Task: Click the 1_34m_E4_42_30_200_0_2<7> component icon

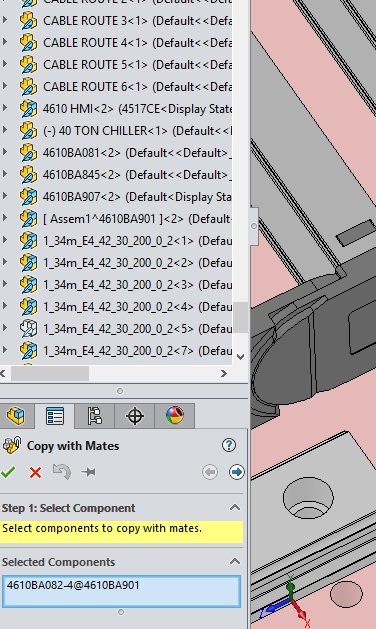Action: pos(28,351)
